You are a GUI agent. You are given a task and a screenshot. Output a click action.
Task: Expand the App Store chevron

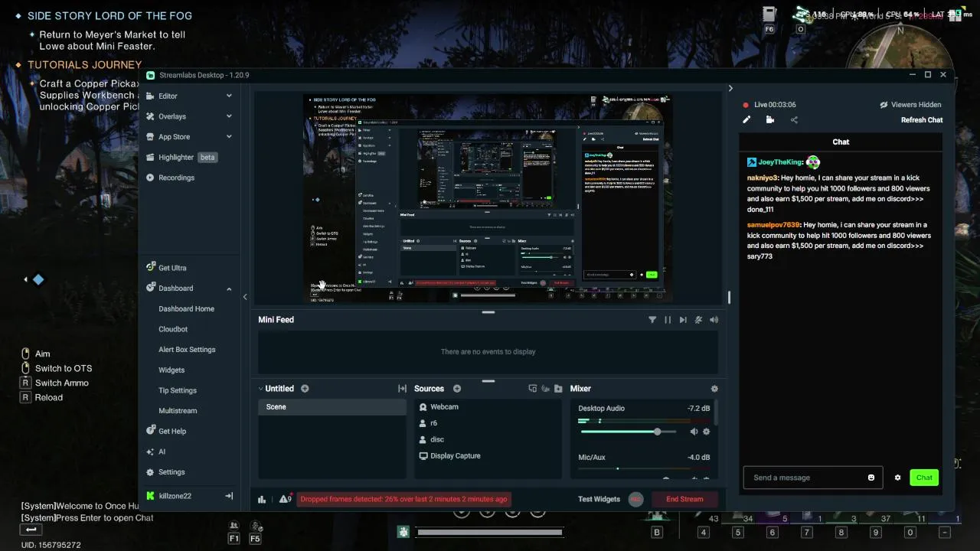[229, 137]
